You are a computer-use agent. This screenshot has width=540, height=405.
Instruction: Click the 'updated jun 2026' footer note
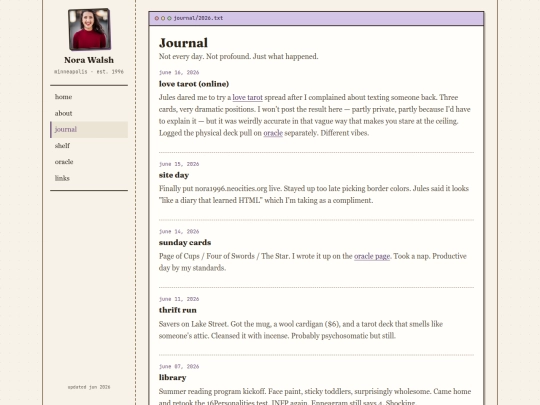pos(89,387)
